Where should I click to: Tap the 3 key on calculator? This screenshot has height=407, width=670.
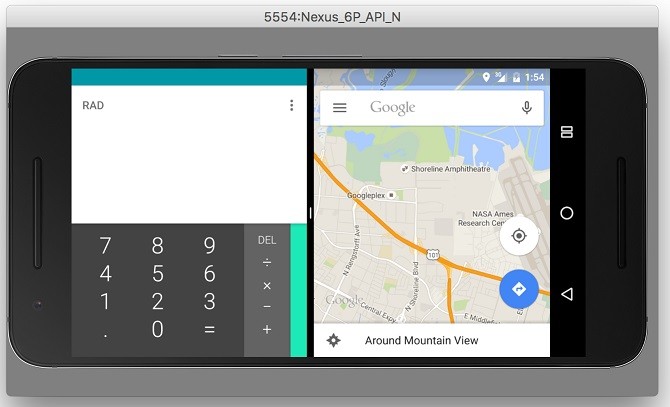pyautogui.click(x=209, y=302)
